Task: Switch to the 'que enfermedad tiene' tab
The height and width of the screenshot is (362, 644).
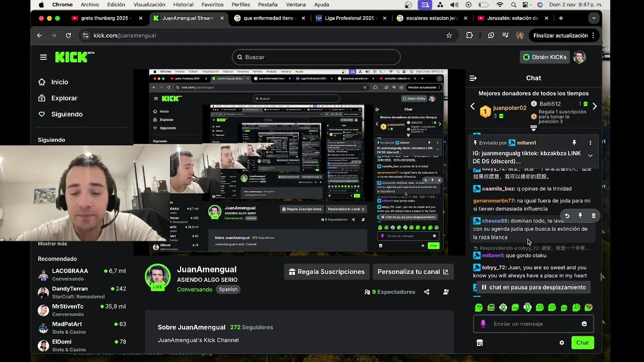Action: click(x=269, y=18)
